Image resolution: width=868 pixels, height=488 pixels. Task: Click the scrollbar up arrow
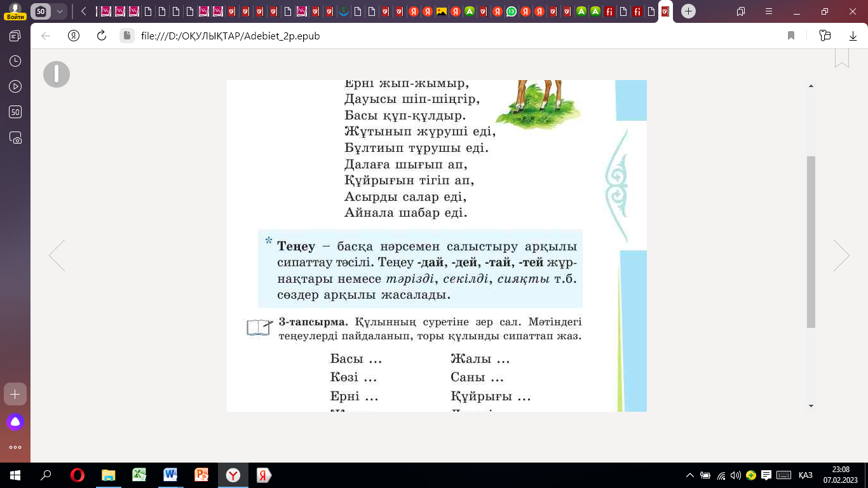pos(810,85)
